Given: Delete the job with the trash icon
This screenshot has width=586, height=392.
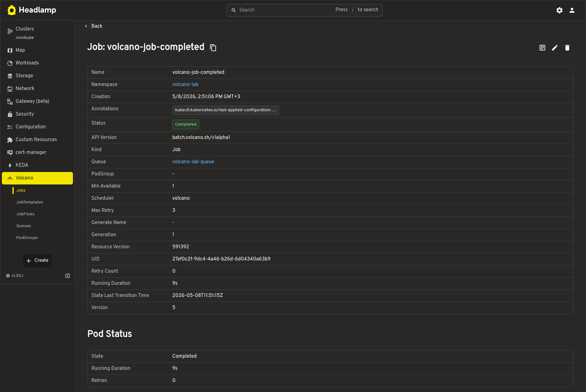Looking at the screenshot, I should pyautogui.click(x=567, y=48).
